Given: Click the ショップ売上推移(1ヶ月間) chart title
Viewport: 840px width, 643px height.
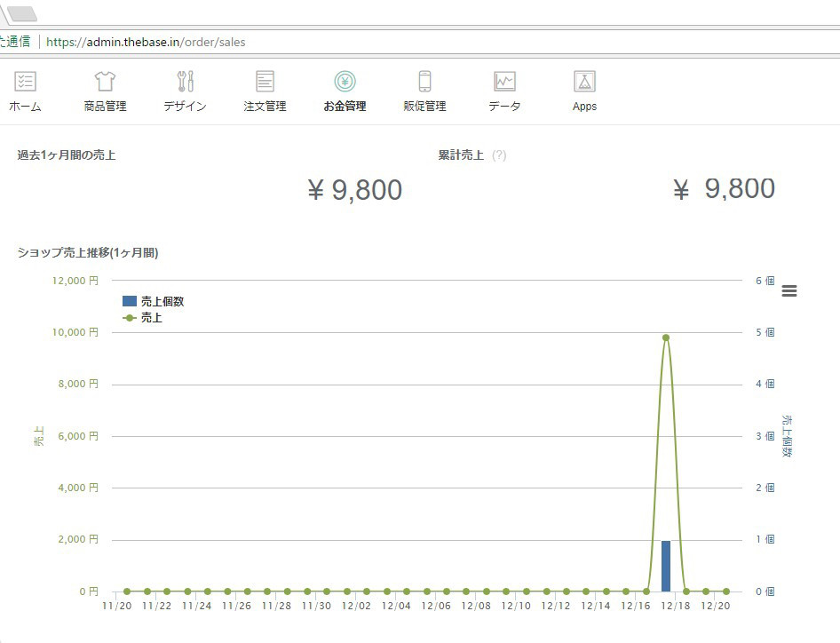Looking at the screenshot, I should [88, 252].
